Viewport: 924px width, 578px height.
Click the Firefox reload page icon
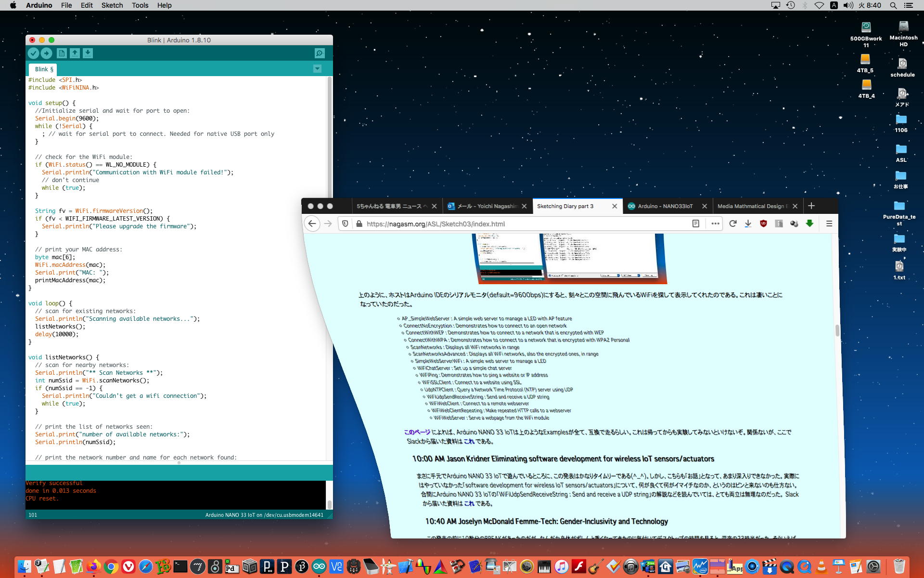click(732, 223)
